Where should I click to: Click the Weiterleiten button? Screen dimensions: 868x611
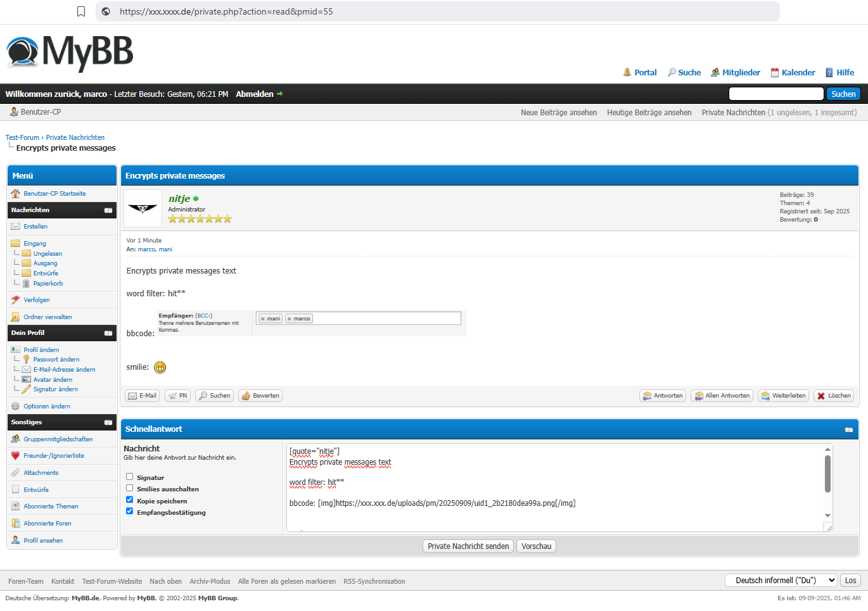tap(783, 396)
